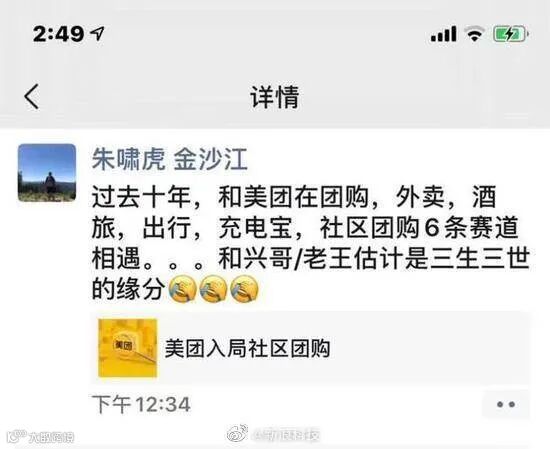Tap the first crying-laughing emoji

(182, 289)
